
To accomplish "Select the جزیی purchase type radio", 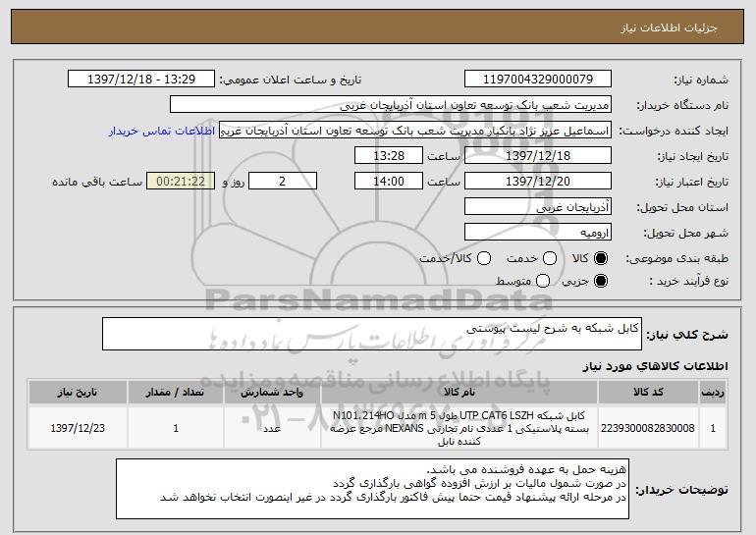I will tap(601, 281).
